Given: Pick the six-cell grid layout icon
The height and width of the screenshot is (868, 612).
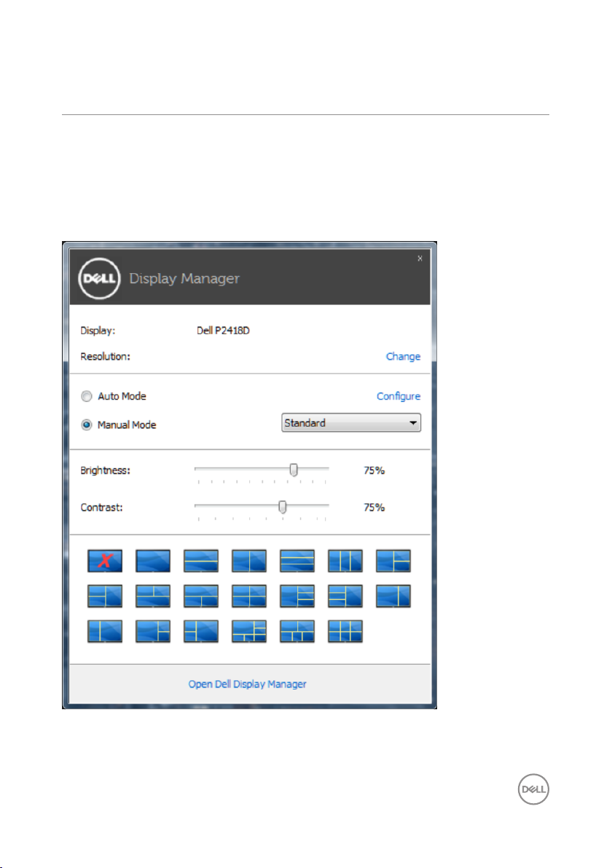Looking at the screenshot, I should pyautogui.click(x=345, y=631).
